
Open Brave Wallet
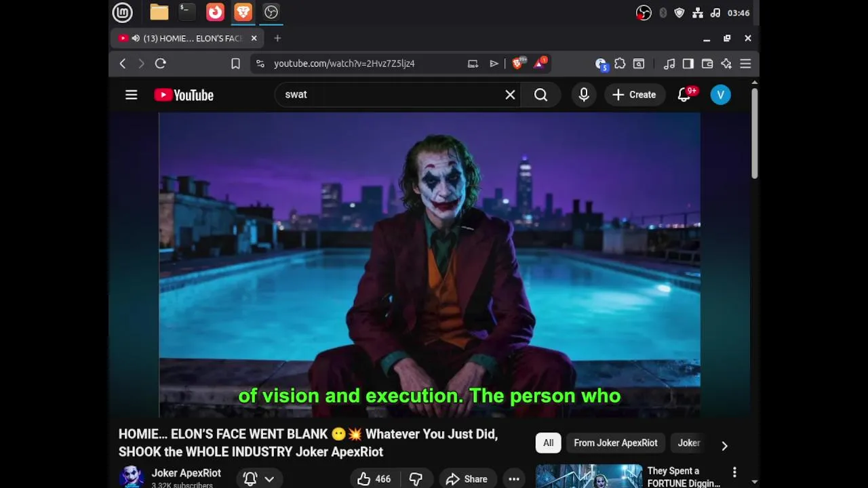tap(707, 64)
